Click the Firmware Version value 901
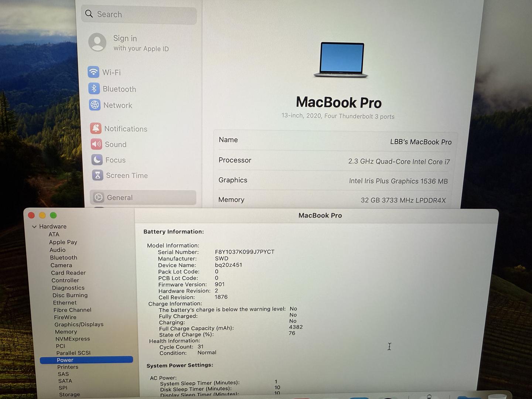The image size is (532, 399). click(x=219, y=284)
